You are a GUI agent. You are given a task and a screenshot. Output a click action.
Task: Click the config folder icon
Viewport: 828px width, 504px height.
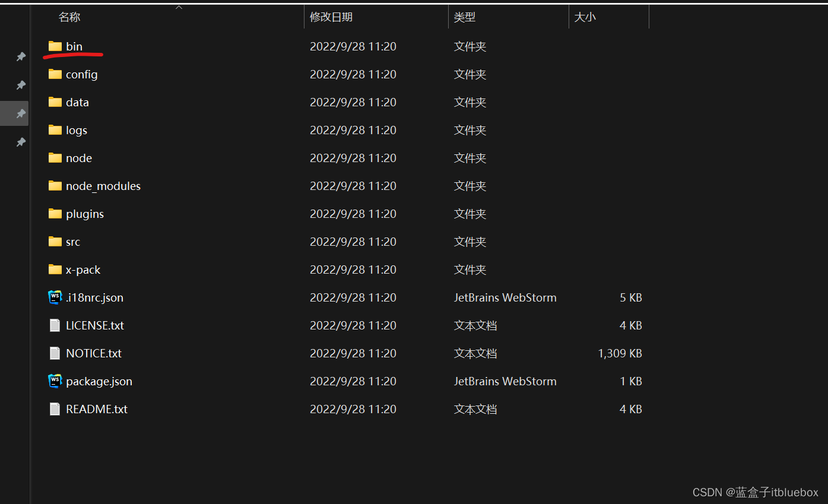click(55, 74)
